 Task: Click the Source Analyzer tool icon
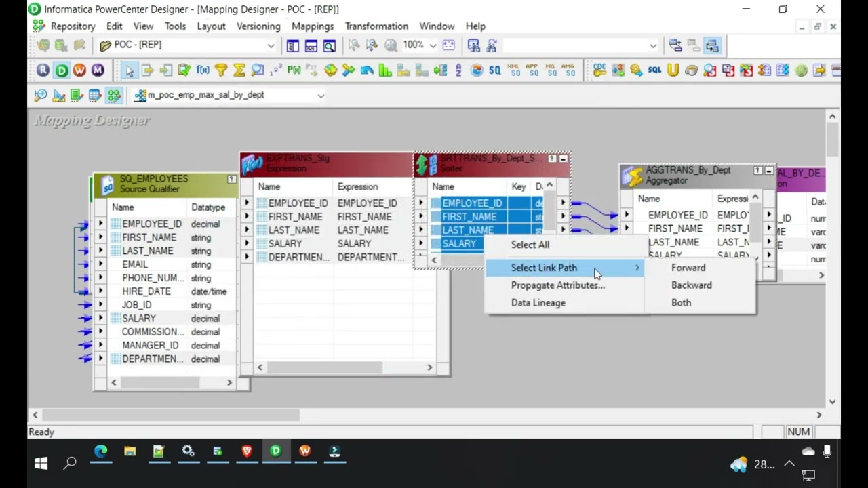tap(40, 96)
